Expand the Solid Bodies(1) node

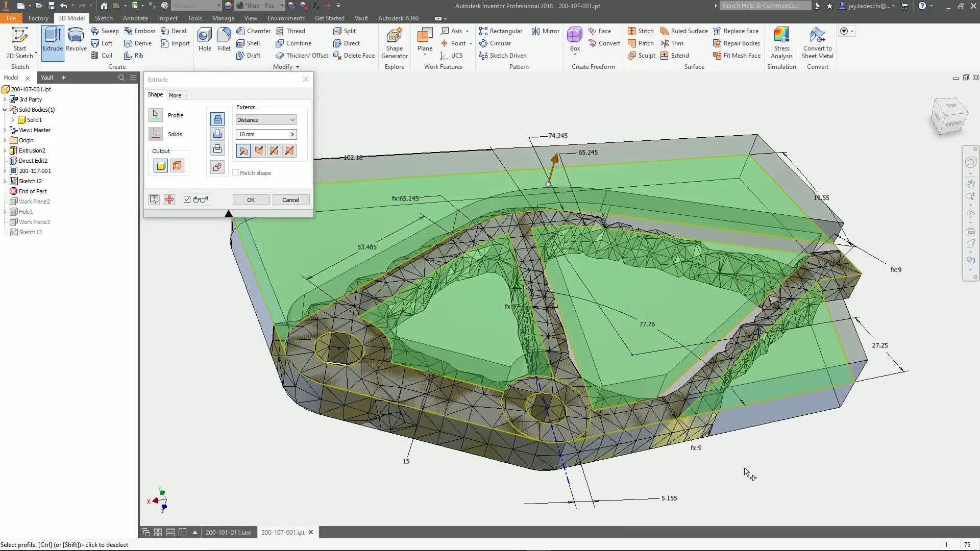[5, 110]
